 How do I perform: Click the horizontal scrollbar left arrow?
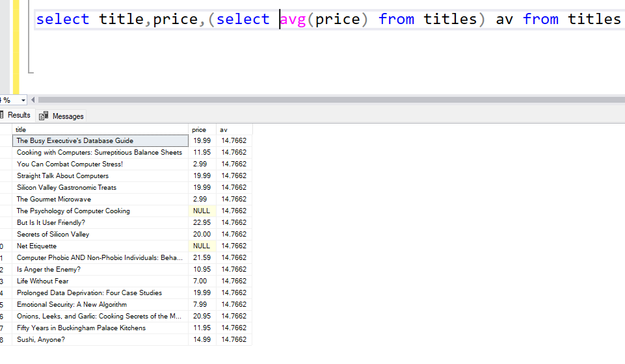coord(33,100)
